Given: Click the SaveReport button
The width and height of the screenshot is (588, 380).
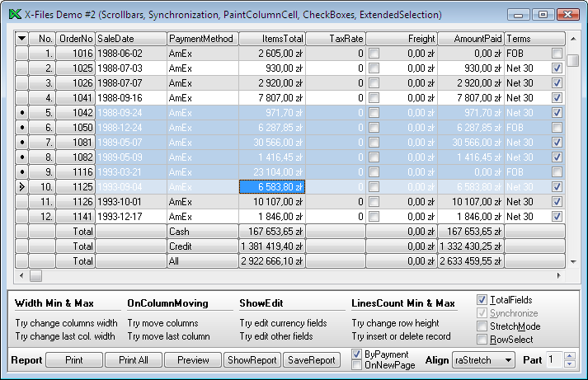Looking at the screenshot, I should click(311, 360).
